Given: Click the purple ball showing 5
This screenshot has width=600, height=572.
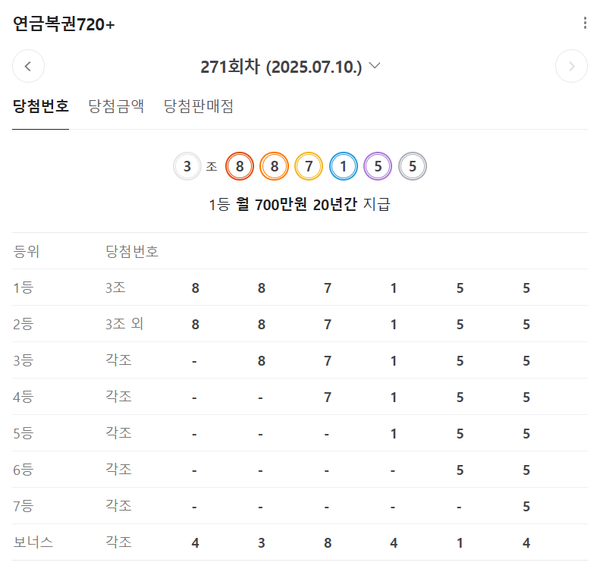Looking at the screenshot, I should [378, 166].
